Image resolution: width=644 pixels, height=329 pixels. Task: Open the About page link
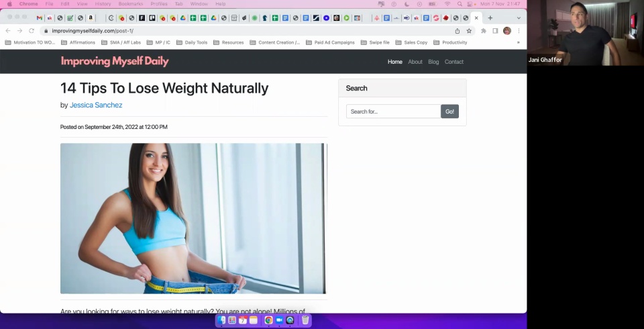(x=415, y=62)
